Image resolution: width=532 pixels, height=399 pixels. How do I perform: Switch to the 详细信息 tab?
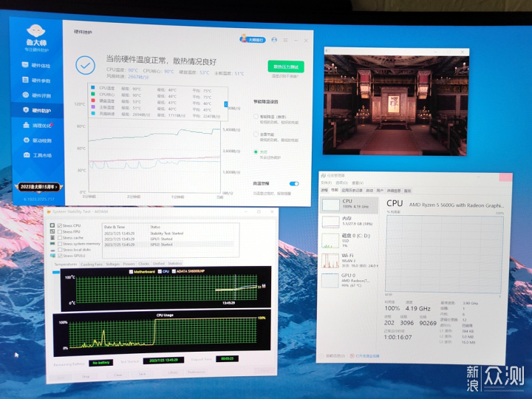click(394, 191)
